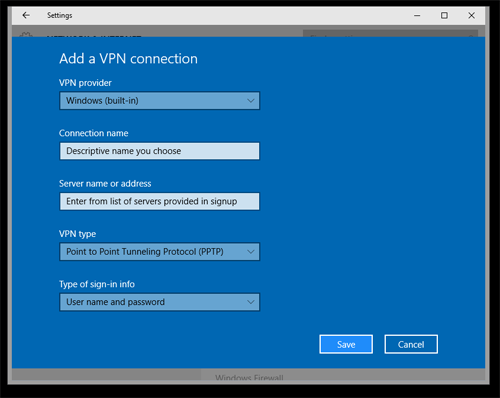
Task: Click the "Settings" window title text
Action: (60, 15)
